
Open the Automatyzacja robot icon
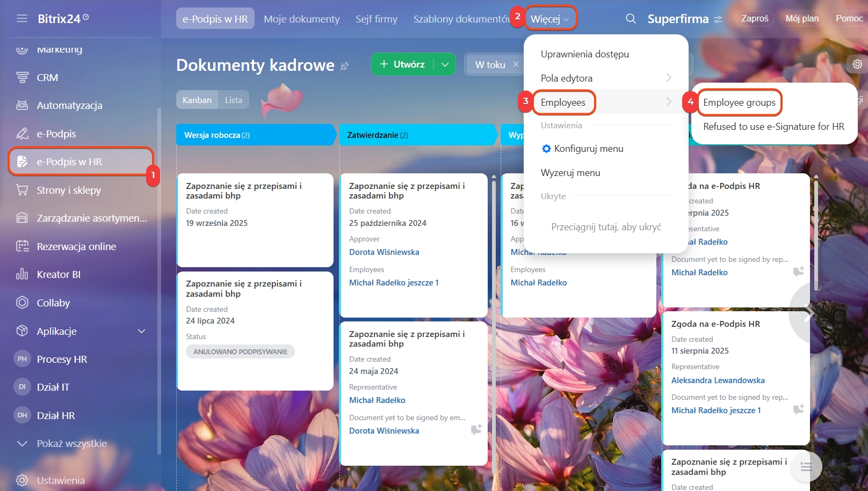[x=22, y=105]
